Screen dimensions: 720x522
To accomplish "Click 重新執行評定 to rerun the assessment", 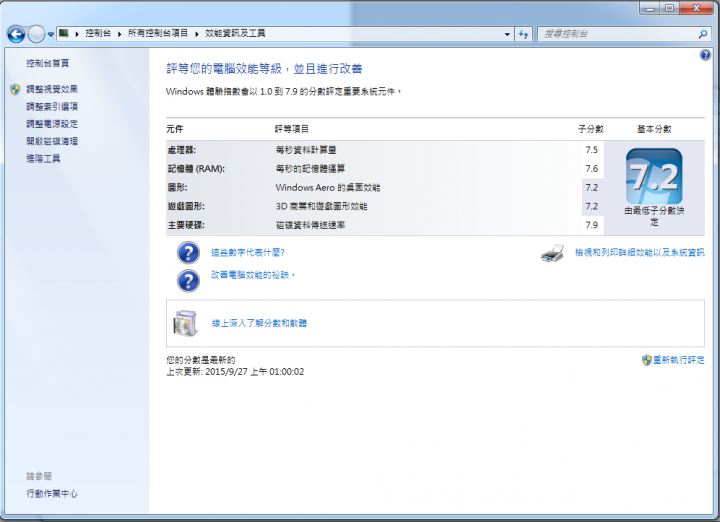I will point(679,360).
